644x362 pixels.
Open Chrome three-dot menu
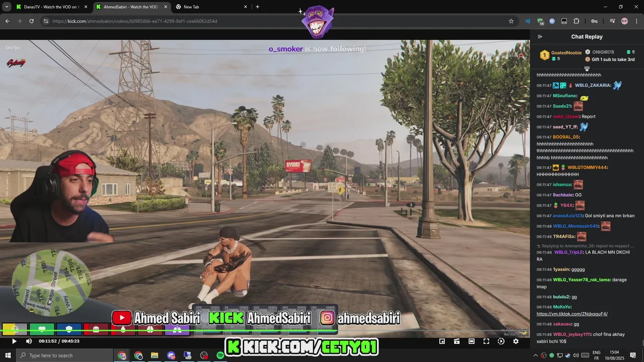tap(636, 21)
